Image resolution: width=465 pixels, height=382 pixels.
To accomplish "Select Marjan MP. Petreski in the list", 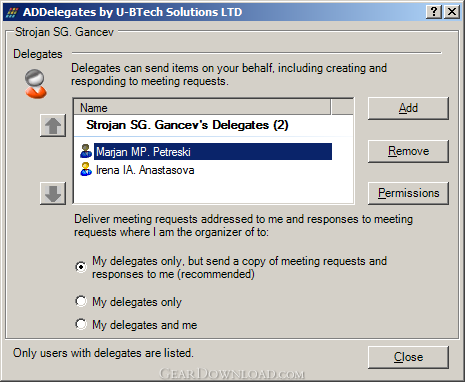I will click(x=213, y=152).
